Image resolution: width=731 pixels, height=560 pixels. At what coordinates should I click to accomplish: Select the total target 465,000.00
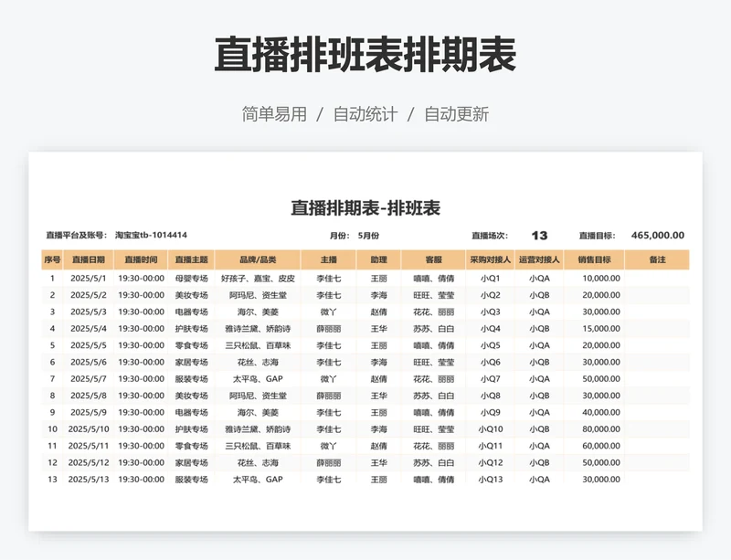coord(658,236)
